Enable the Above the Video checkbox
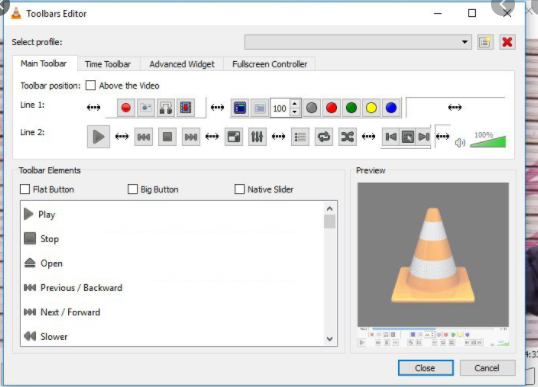The image size is (538, 387). [x=91, y=85]
